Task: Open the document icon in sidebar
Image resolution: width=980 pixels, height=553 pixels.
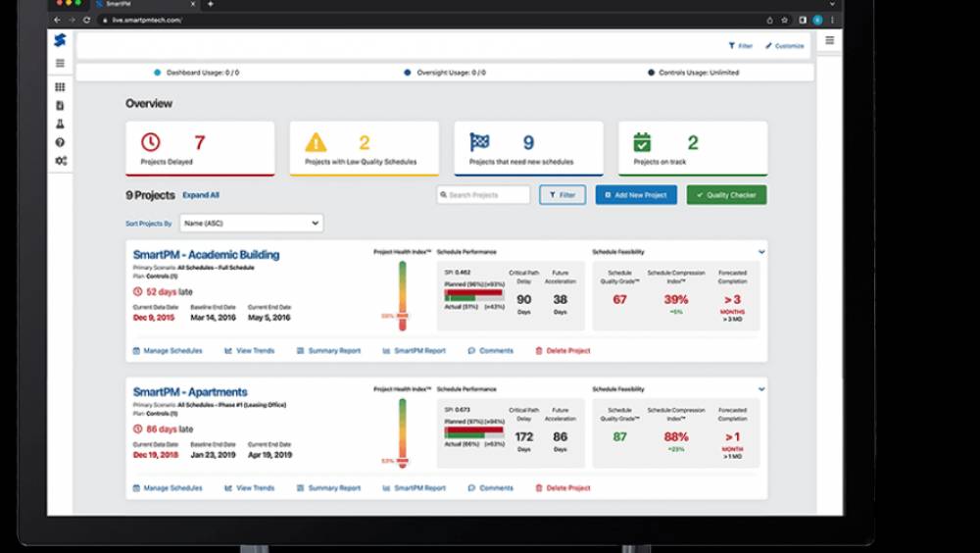Action: (60, 106)
